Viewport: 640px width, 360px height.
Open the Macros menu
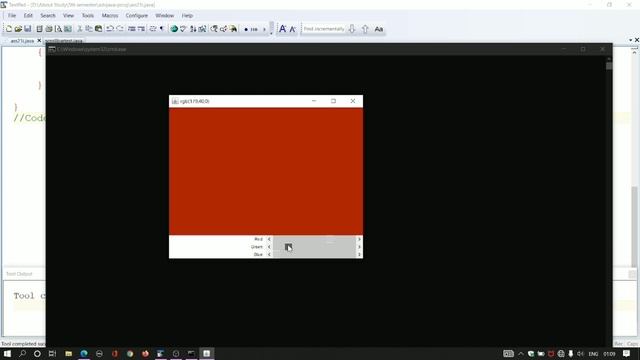pyautogui.click(x=110, y=16)
